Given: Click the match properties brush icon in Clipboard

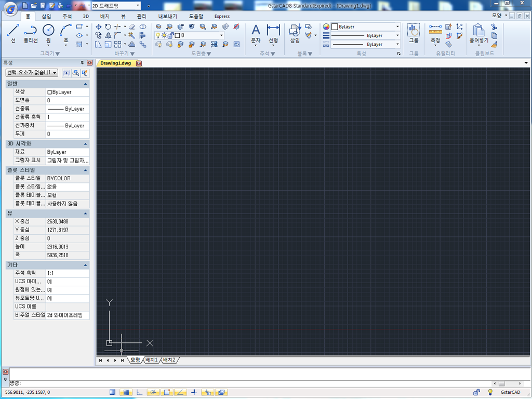Looking at the screenshot, I should pyautogui.click(x=494, y=44).
